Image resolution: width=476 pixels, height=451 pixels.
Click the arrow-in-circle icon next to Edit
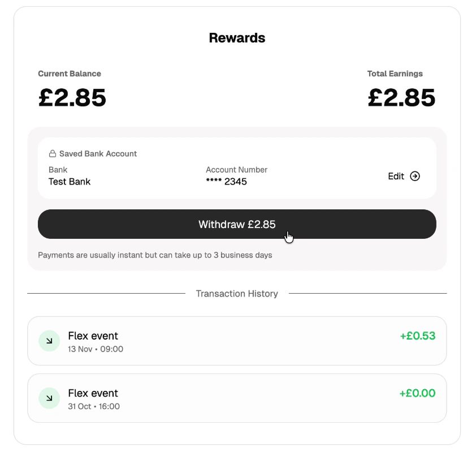416,176
